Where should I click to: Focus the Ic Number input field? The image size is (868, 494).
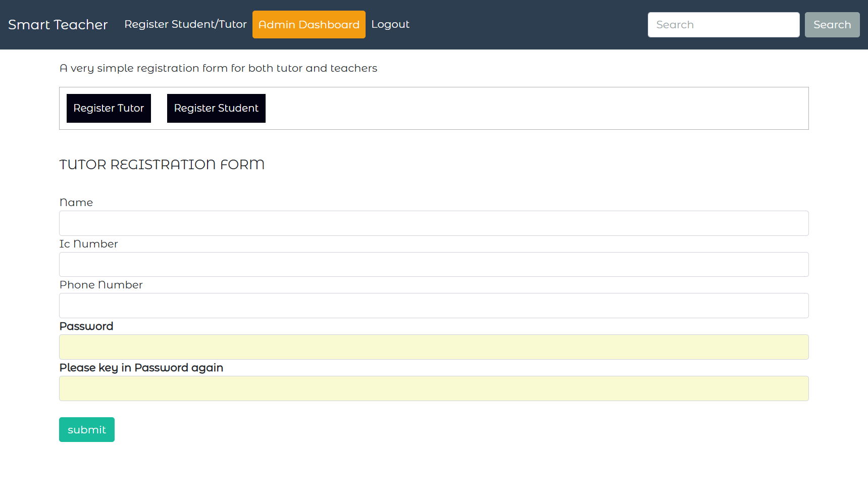pyautogui.click(x=433, y=265)
